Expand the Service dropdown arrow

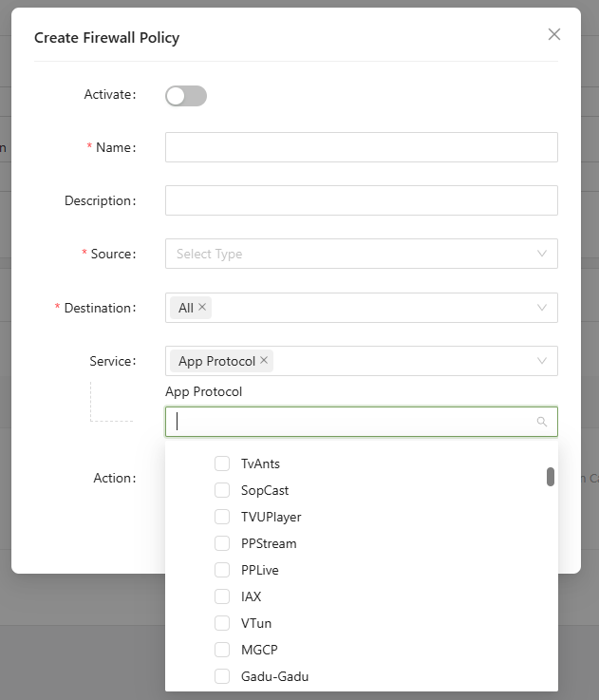click(542, 361)
